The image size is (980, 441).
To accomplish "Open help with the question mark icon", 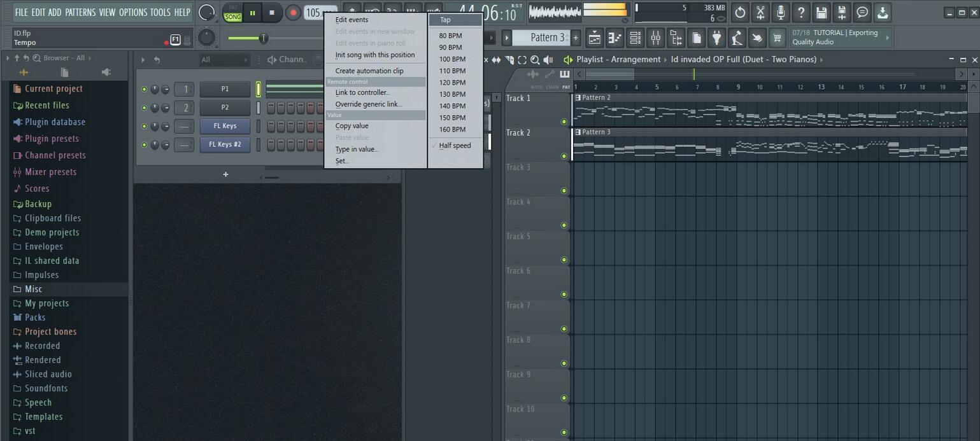I will [x=801, y=12].
